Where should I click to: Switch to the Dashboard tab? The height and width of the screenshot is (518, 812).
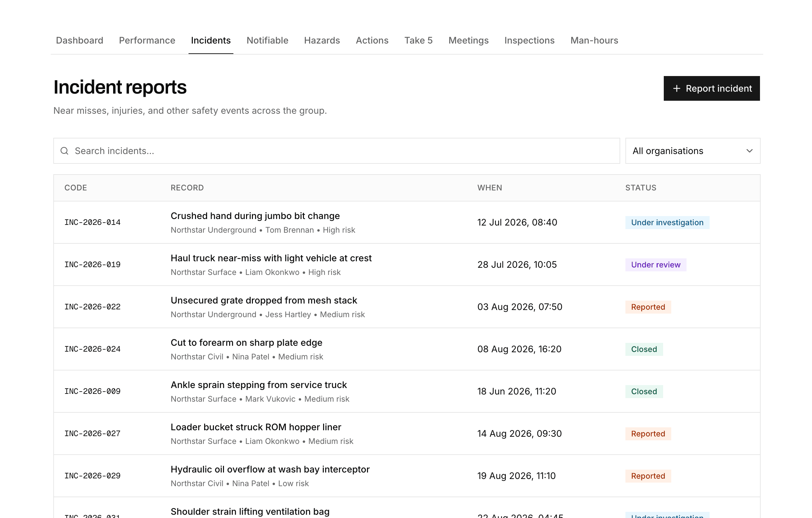click(80, 40)
